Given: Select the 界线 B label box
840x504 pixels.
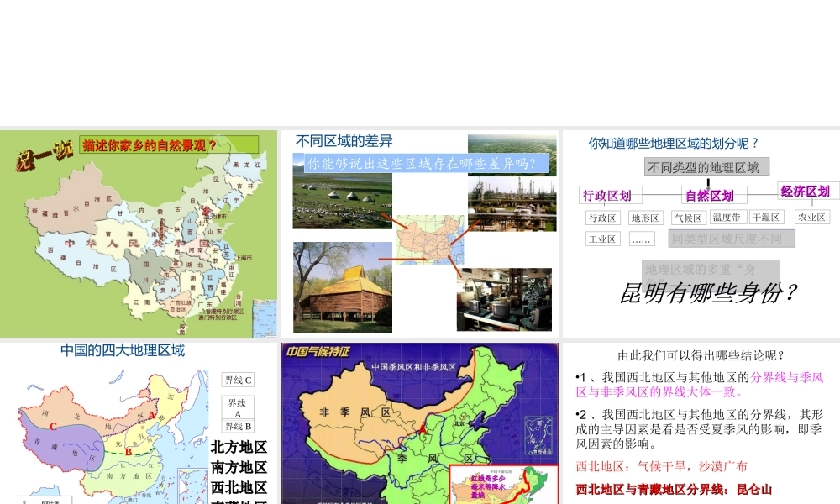Looking at the screenshot, I should coord(238,427).
